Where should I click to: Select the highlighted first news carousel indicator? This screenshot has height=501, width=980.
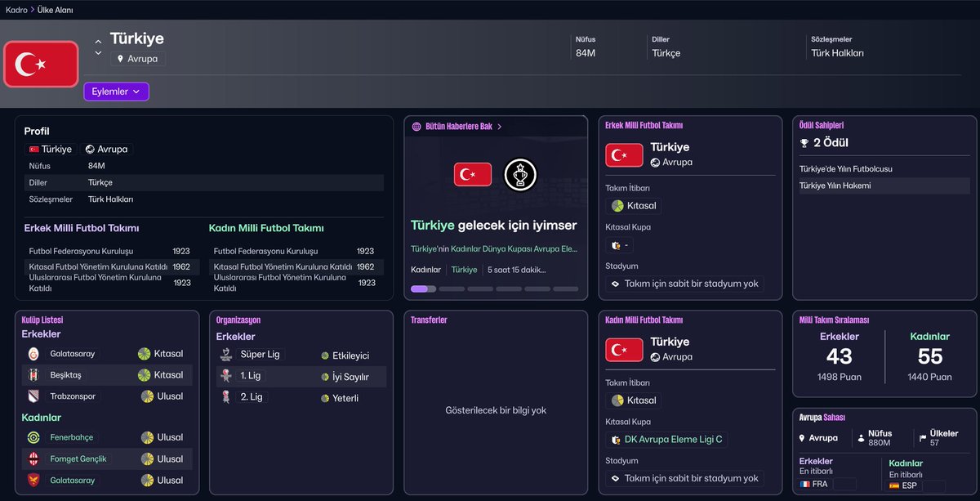coord(424,289)
